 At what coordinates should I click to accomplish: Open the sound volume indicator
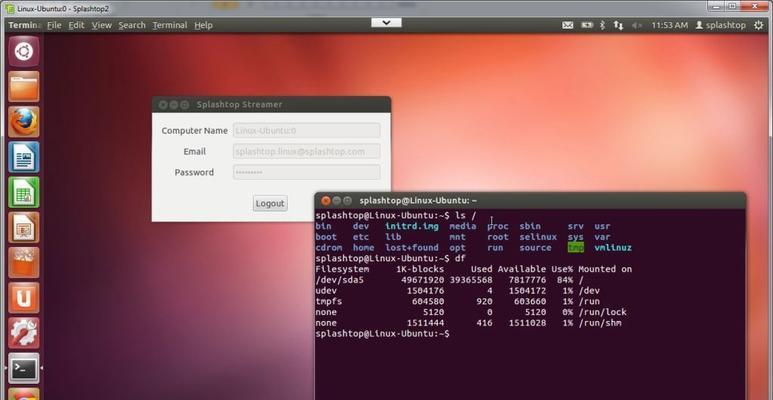pyautogui.click(x=637, y=25)
